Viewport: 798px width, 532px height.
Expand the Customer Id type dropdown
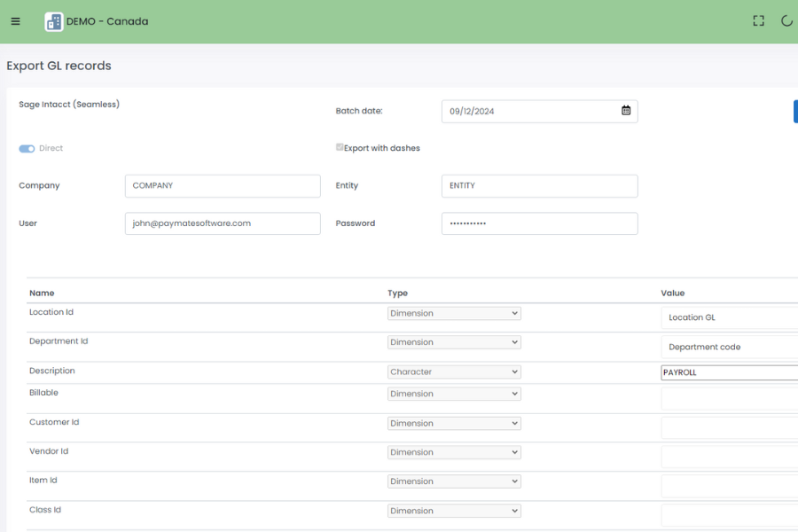(454, 424)
